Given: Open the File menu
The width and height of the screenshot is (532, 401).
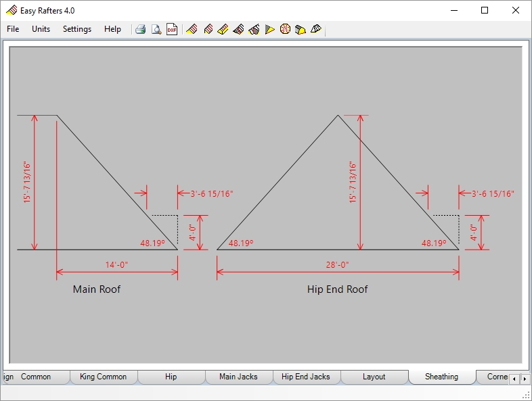Looking at the screenshot, I should coord(13,29).
